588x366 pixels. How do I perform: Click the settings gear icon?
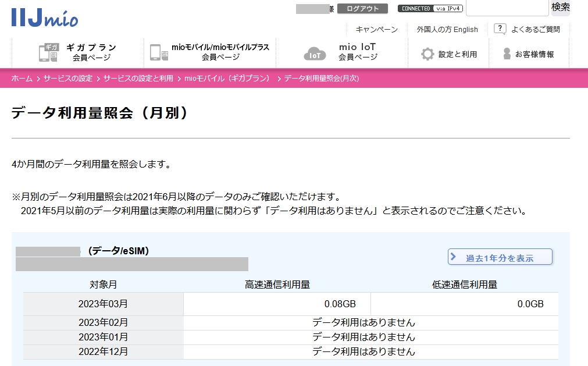coord(427,54)
